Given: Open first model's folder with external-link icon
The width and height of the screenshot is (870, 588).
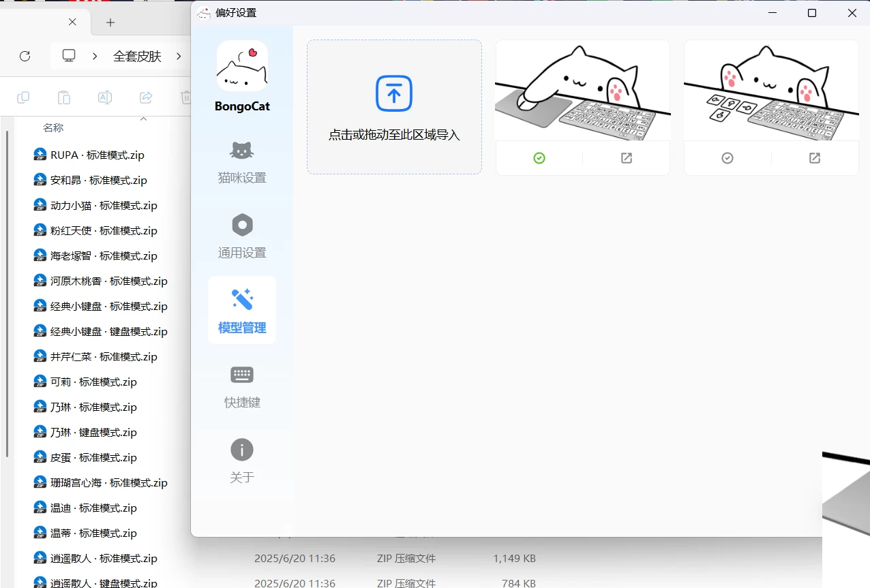Looking at the screenshot, I should [627, 158].
